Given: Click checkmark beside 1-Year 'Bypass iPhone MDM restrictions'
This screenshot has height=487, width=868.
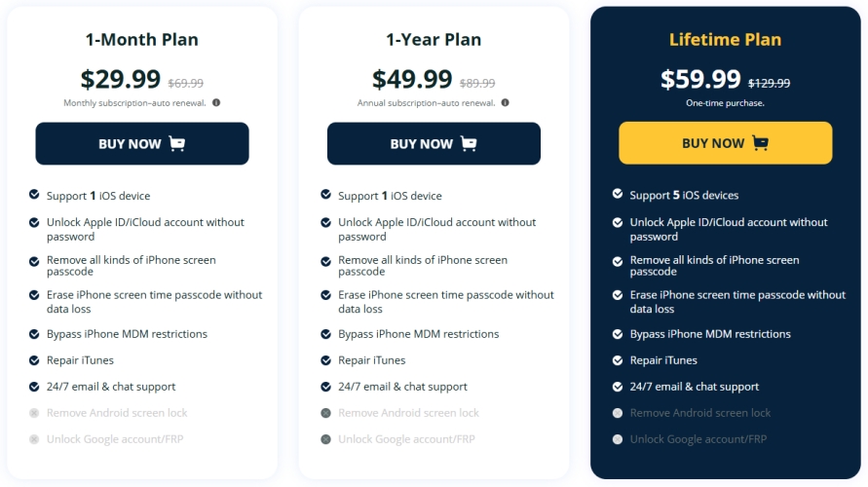Looking at the screenshot, I should coord(326,333).
